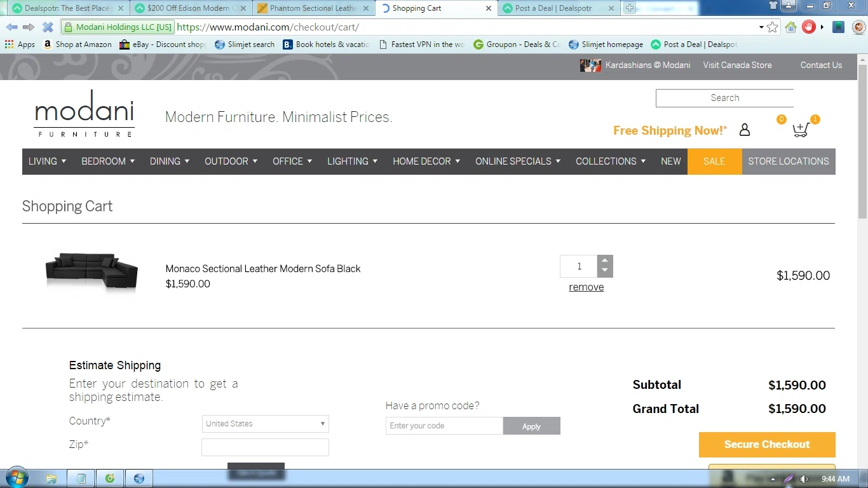Expand the ONLINE SPECIALS menu
The width and height of the screenshot is (868, 488).
tap(518, 161)
